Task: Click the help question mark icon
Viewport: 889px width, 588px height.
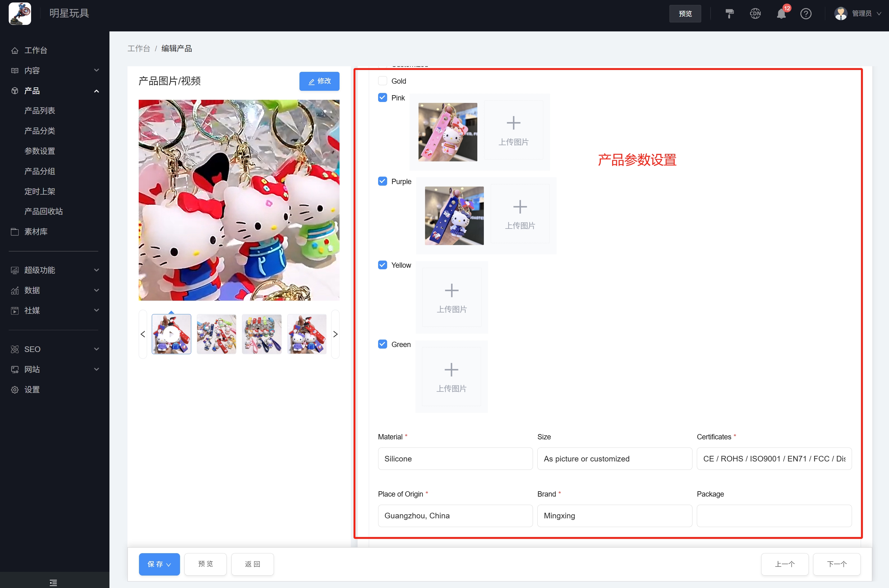Action: pyautogui.click(x=806, y=14)
